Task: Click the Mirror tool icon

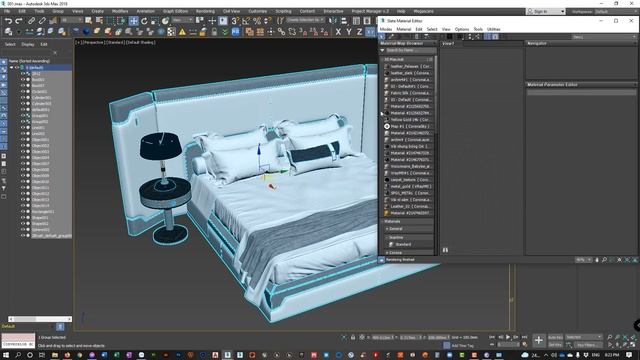Action: 333,21
